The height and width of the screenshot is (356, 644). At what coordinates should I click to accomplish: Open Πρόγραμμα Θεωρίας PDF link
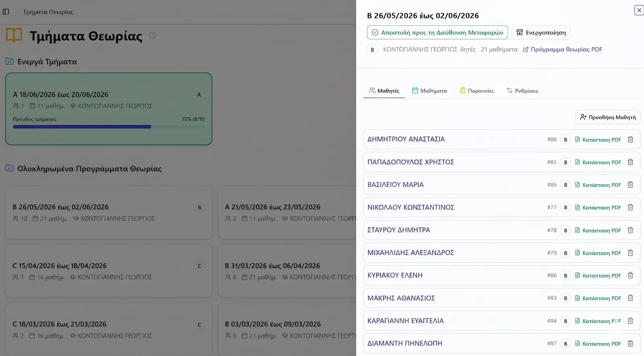[x=563, y=50]
